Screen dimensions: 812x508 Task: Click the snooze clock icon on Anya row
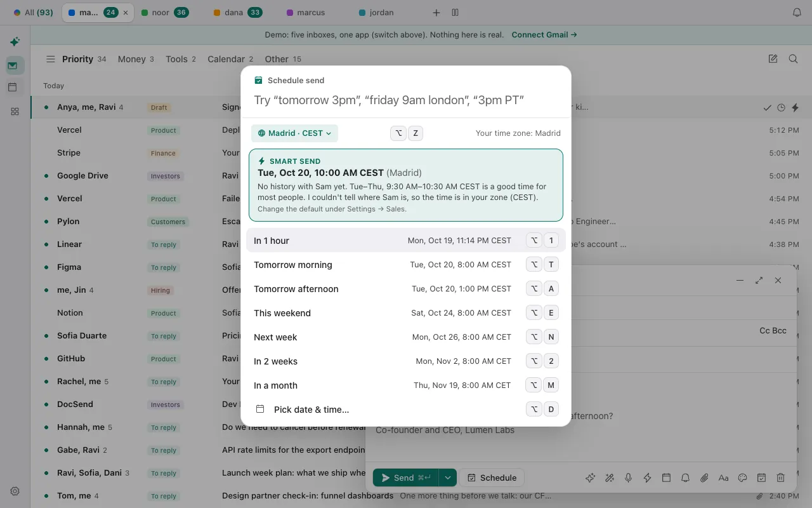coord(782,108)
